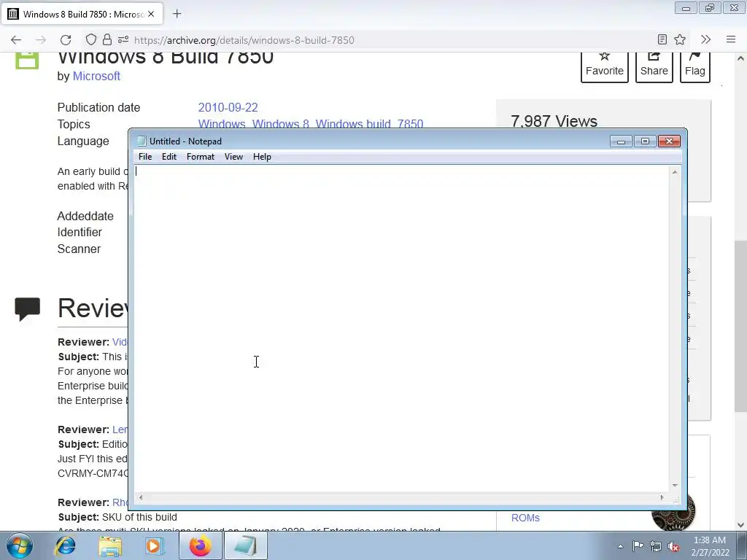The height and width of the screenshot is (560, 747).
Task: Expand the Firefox toolbar overflow chevron
Action: [706, 39]
